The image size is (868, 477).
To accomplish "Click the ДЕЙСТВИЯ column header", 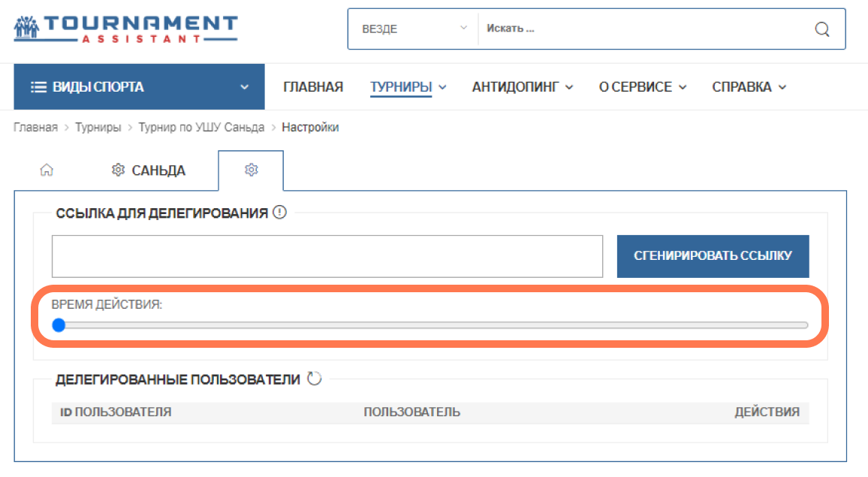I will tap(767, 412).
